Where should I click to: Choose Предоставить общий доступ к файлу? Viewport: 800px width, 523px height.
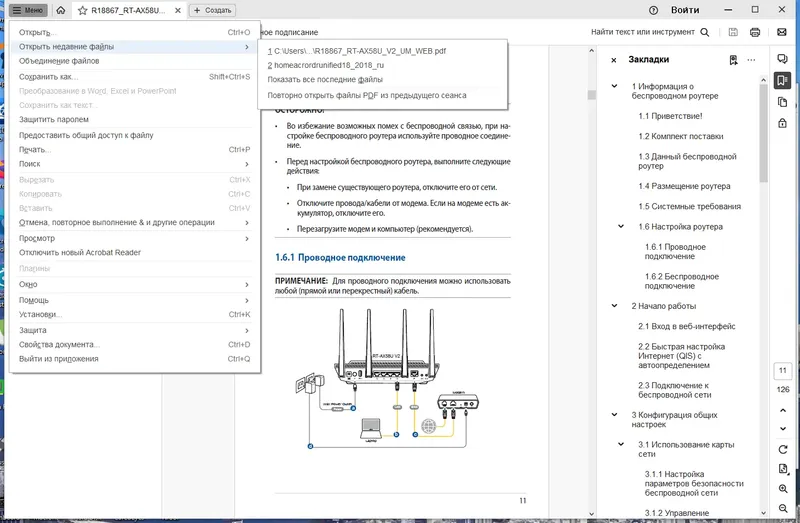(x=134, y=135)
